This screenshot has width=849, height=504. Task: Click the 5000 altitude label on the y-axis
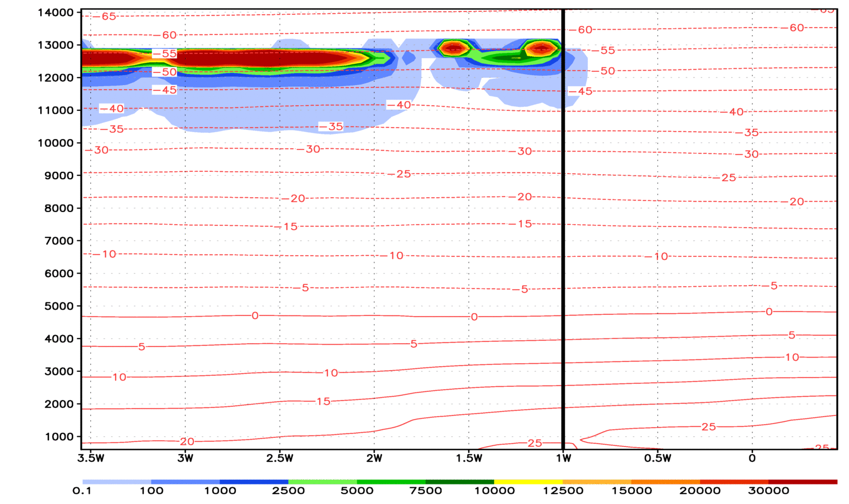point(59,306)
